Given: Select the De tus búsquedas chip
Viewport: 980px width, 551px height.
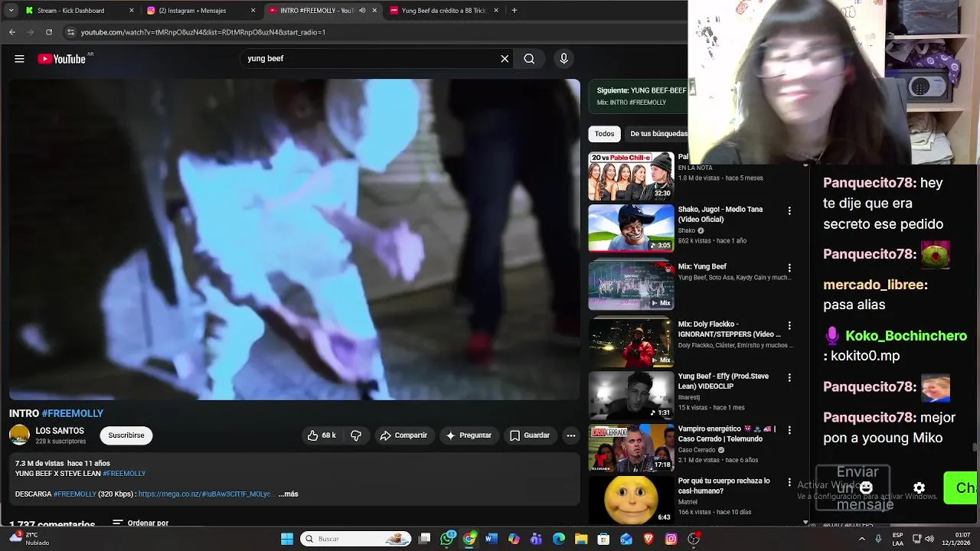Looking at the screenshot, I should [657, 134].
